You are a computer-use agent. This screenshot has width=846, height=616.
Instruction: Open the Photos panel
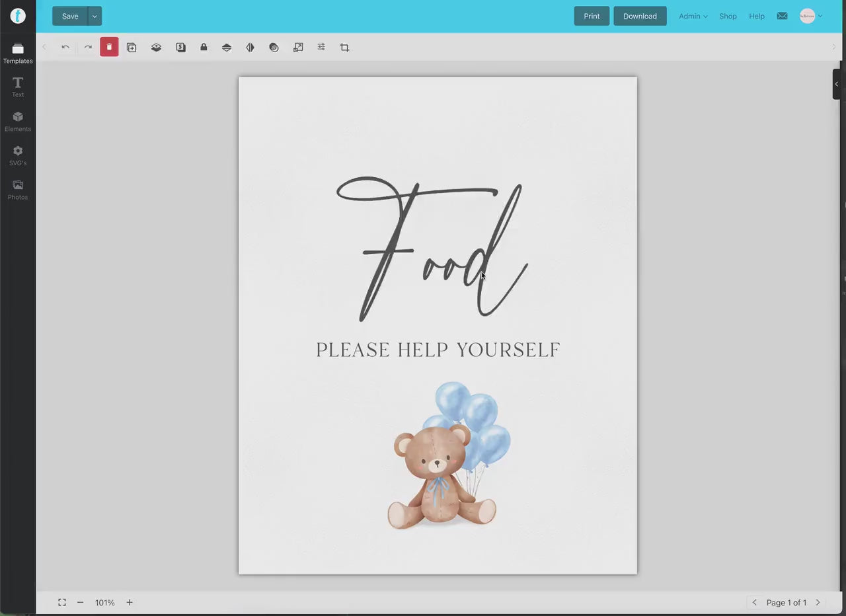point(18,189)
